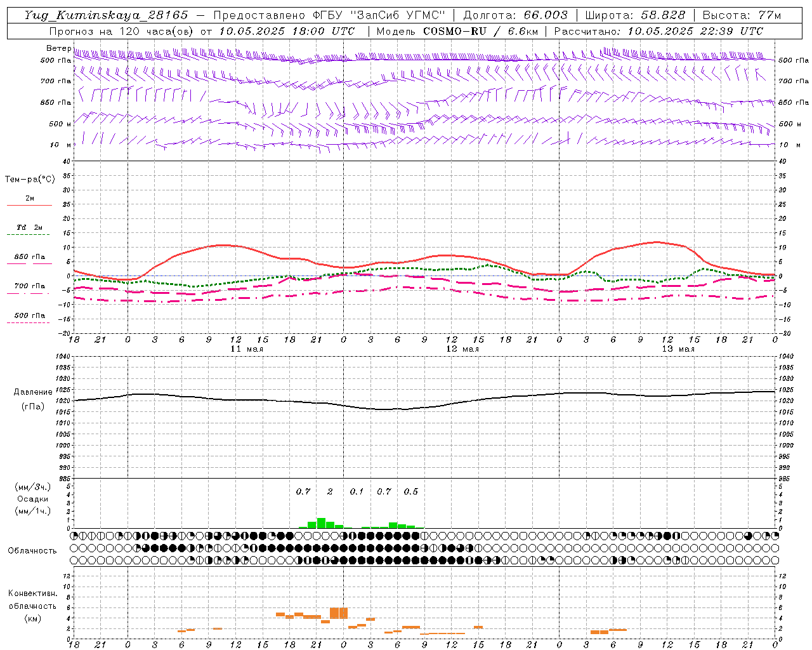Click the Прогноз на 120 часа(ов) text
The image size is (812, 650).
122,31
